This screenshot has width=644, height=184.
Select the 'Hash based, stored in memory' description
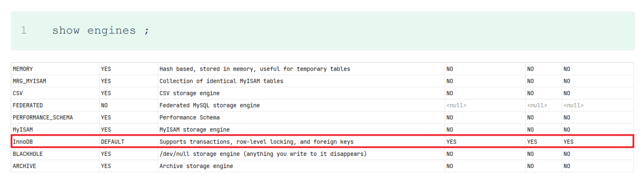(254, 69)
